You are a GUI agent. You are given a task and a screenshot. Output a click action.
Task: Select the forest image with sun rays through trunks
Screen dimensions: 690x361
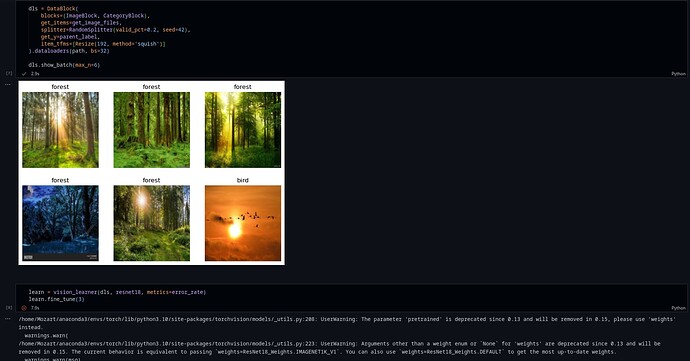pos(60,130)
